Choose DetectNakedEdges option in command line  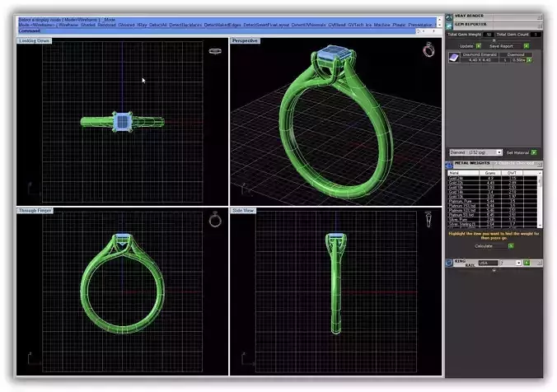(222, 26)
